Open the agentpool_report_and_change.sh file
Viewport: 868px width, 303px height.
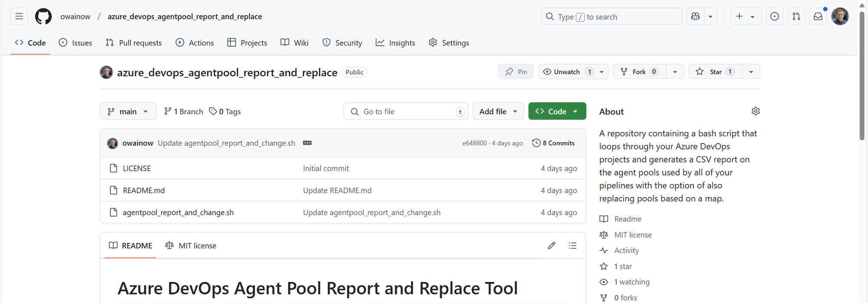click(178, 212)
